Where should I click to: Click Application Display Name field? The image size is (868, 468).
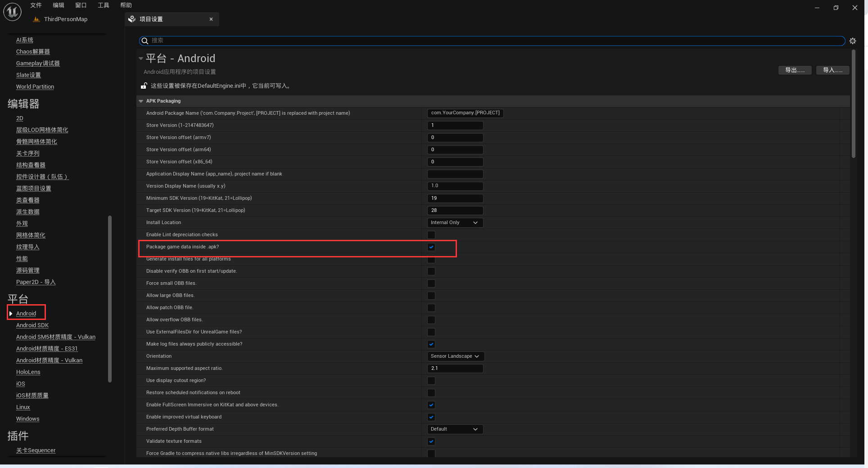click(455, 174)
